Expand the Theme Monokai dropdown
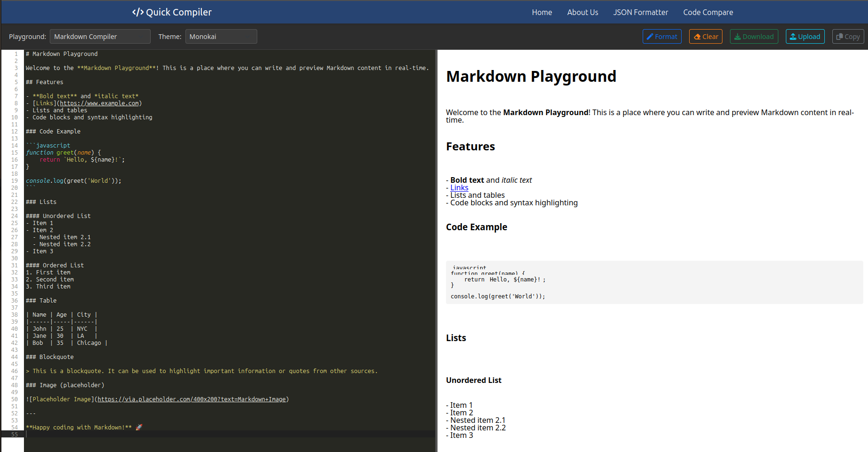This screenshot has width=868, height=452. point(221,37)
